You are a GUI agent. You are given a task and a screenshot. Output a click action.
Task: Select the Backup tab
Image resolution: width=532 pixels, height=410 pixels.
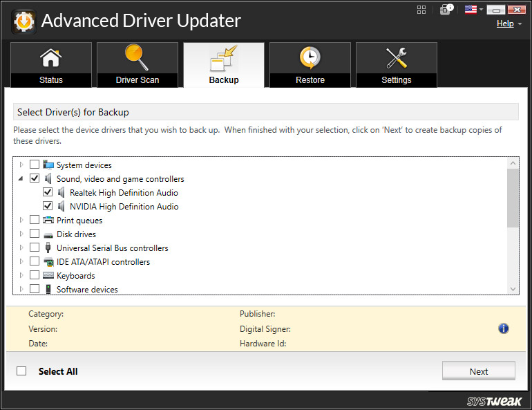224,65
